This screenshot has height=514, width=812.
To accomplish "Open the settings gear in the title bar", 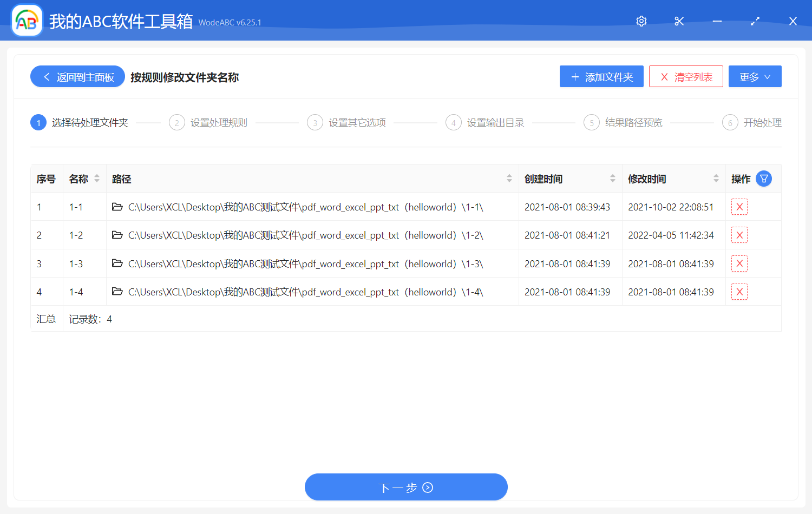I will coord(641,21).
